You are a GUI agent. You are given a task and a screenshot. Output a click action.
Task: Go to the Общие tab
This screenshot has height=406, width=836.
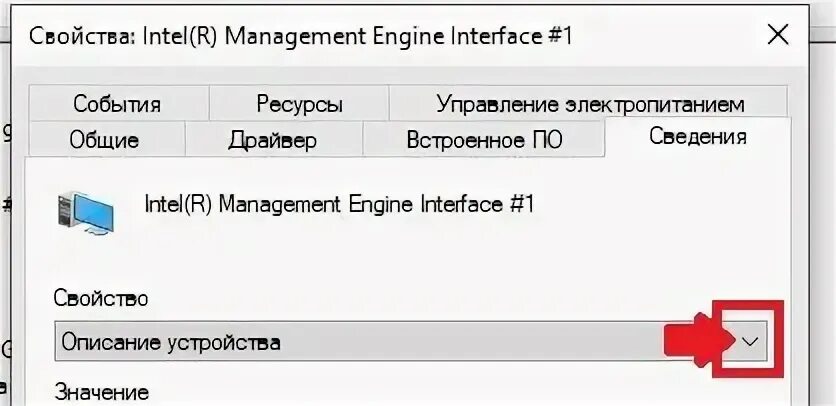coord(104,139)
